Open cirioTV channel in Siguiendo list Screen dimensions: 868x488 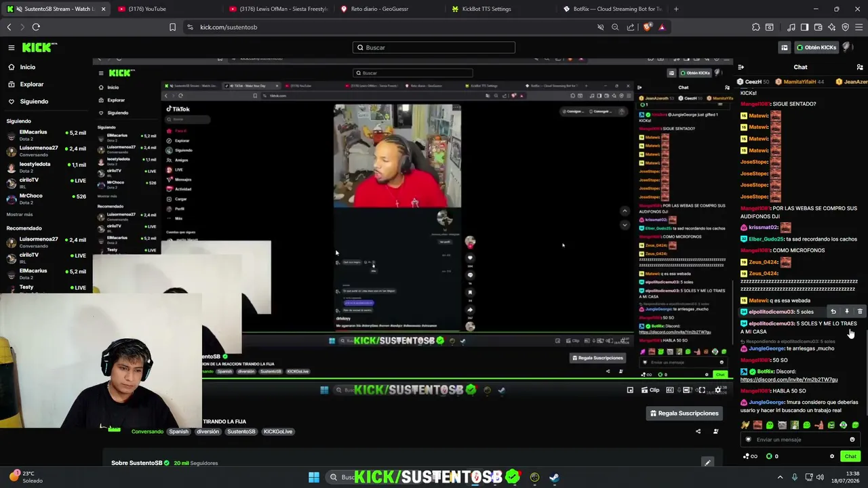click(x=46, y=183)
